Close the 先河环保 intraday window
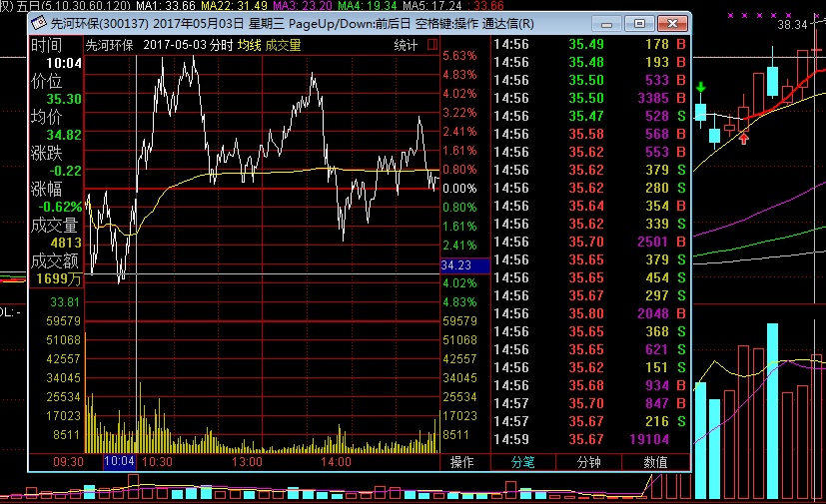This screenshot has width=826, height=504. [672, 24]
